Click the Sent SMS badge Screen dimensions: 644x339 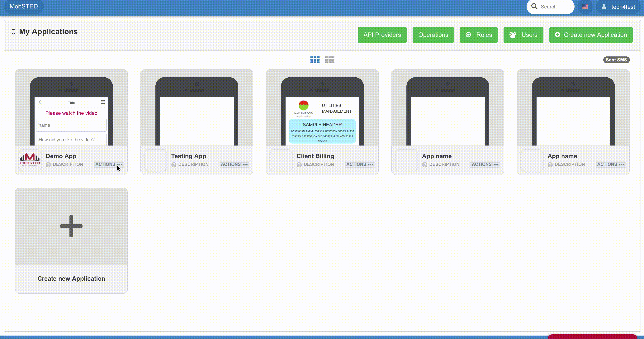coord(616,60)
